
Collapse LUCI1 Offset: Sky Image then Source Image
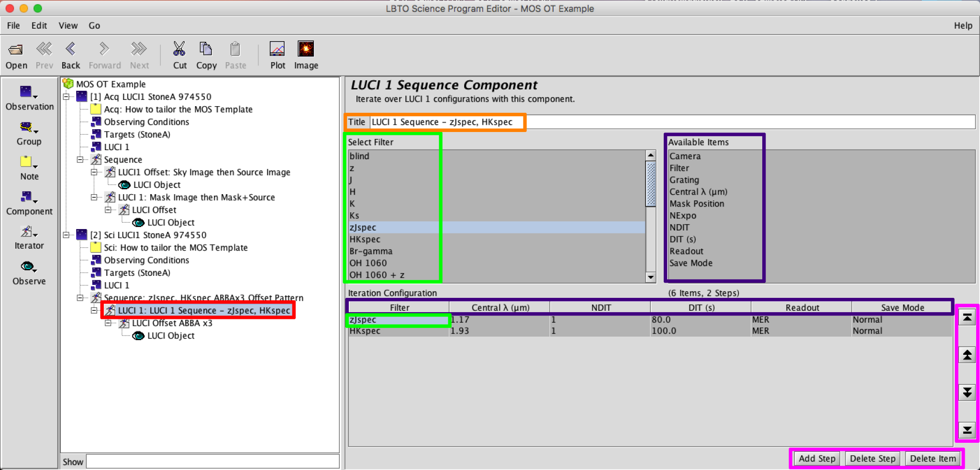[94, 172]
